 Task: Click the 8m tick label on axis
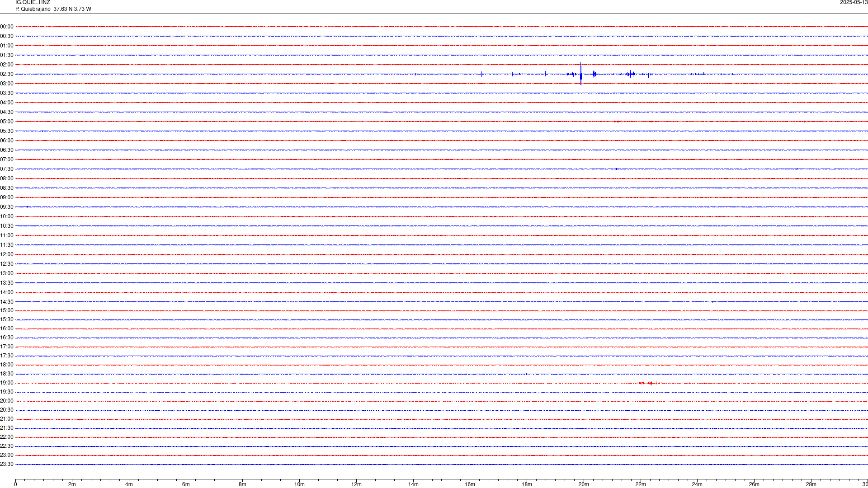[x=243, y=484]
